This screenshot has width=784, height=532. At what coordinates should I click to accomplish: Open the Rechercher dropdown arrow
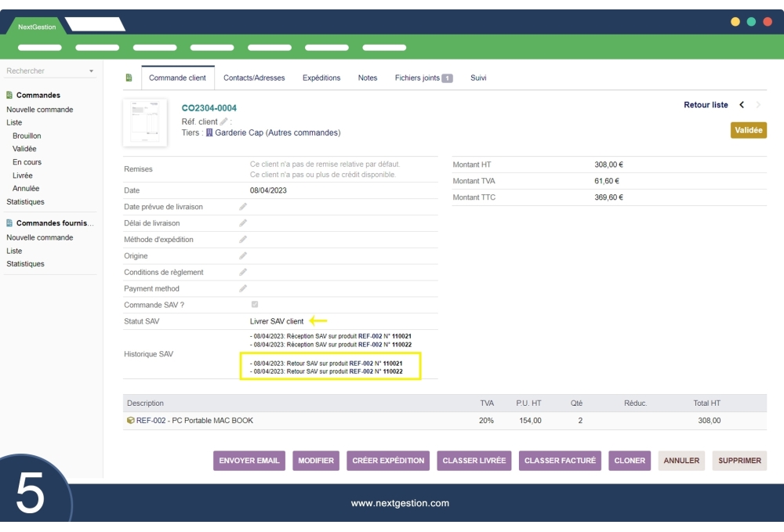(x=91, y=71)
